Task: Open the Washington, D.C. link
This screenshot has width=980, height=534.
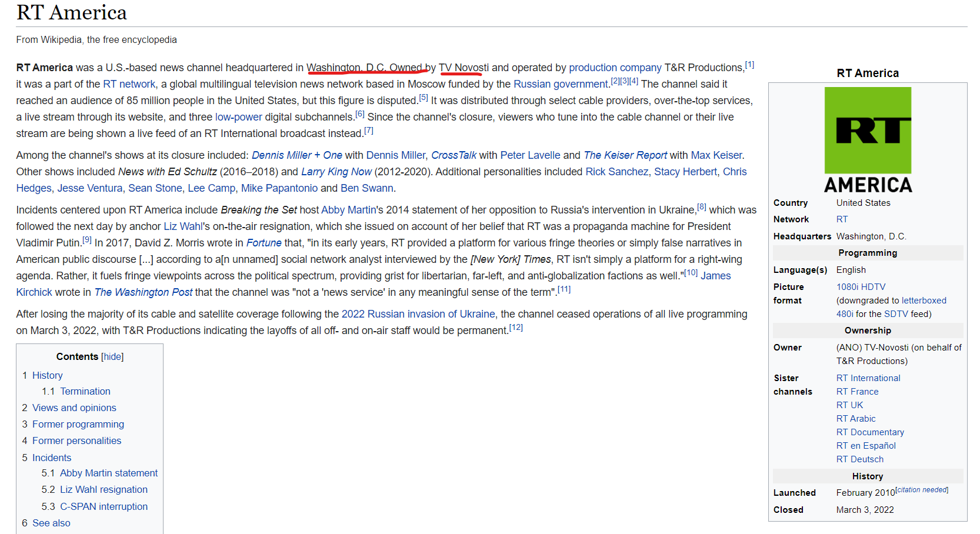Action: click(346, 68)
